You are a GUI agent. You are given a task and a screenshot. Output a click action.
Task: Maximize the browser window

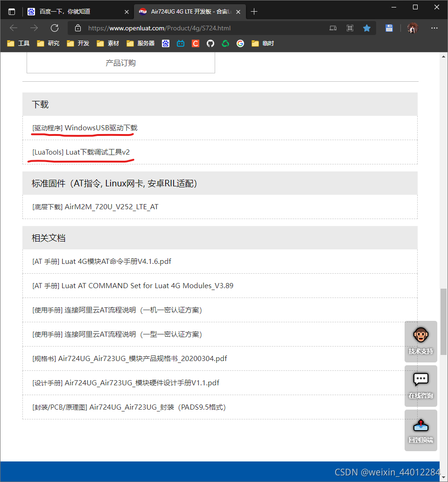[x=415, y=7]
